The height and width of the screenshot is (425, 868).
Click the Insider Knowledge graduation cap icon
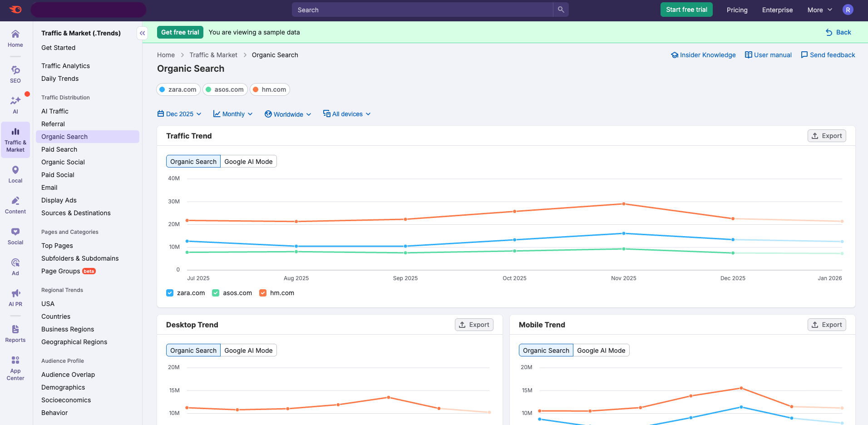coord(675,55)
